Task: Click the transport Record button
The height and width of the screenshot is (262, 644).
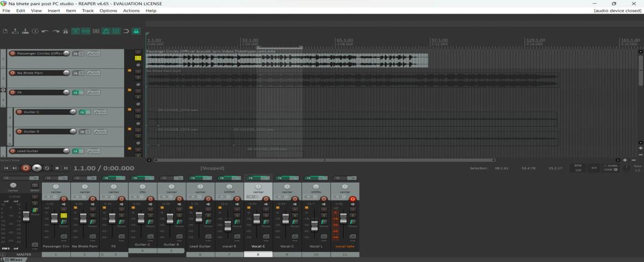Action: pyautogui.click(x=26, y=168)
